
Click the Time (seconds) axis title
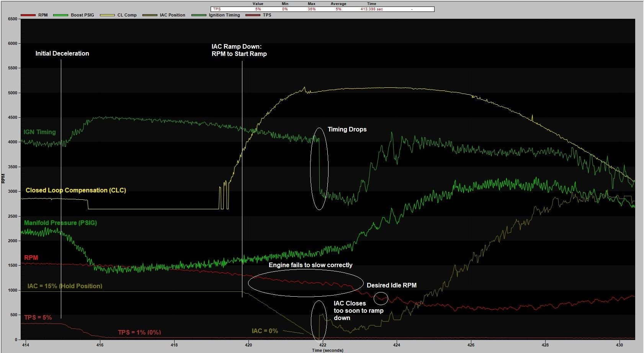(327, 350)
